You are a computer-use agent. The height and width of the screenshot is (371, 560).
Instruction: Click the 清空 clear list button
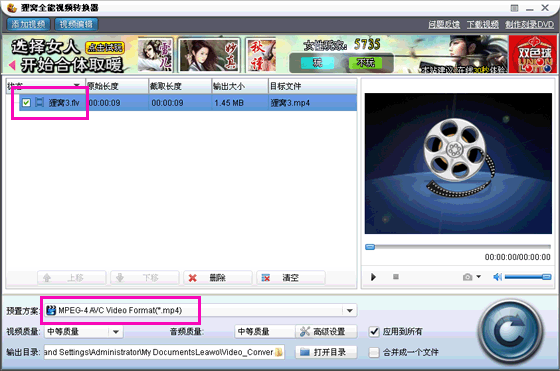pyautogui.click(x=291, y=278)
